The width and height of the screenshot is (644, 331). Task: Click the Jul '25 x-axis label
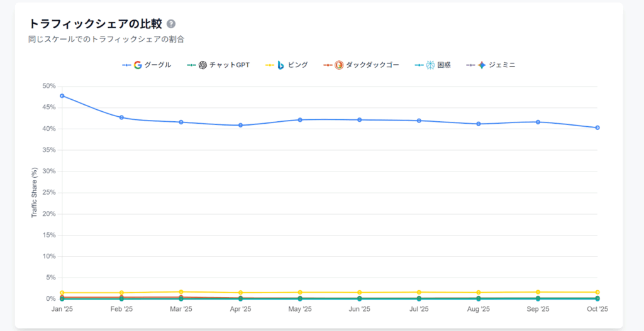coord(419,309)
